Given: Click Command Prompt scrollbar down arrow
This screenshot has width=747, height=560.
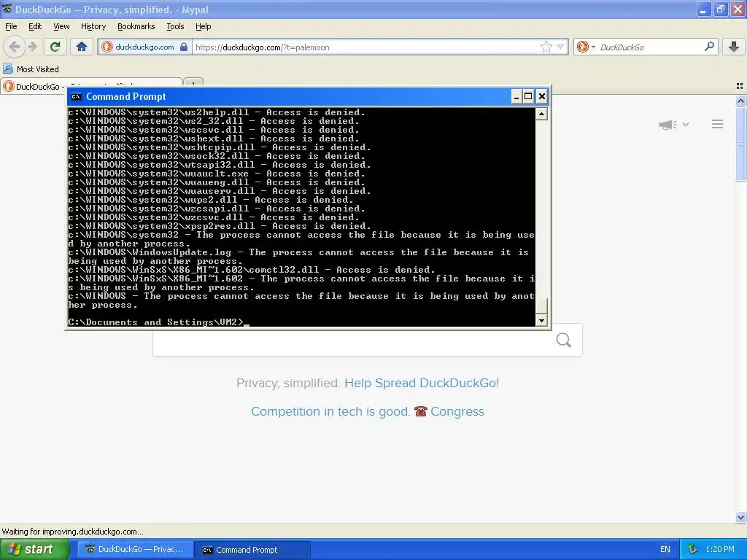Looking at the screenshot, I should (541, 321).
